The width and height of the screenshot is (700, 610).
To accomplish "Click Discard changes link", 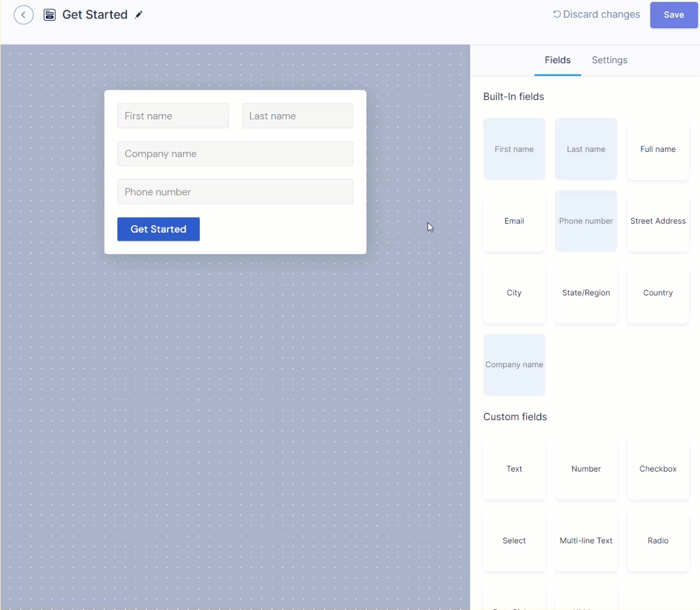I will 596,15.
